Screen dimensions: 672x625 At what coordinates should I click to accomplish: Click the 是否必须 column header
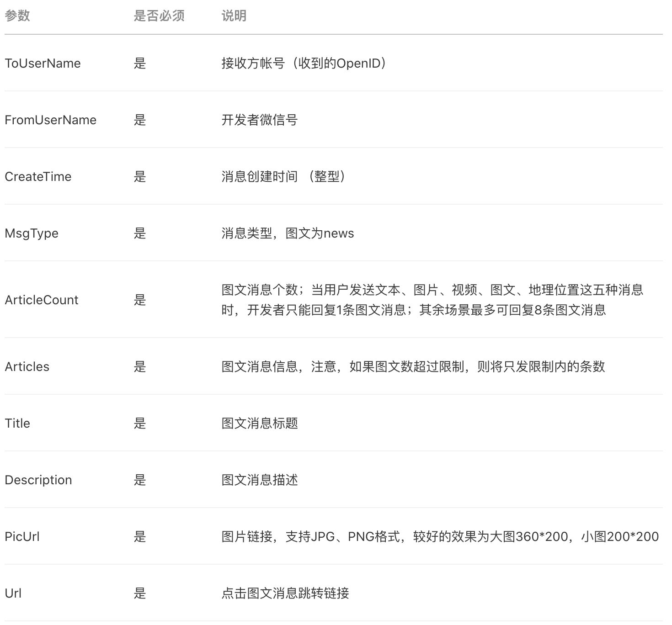[159, 16]
